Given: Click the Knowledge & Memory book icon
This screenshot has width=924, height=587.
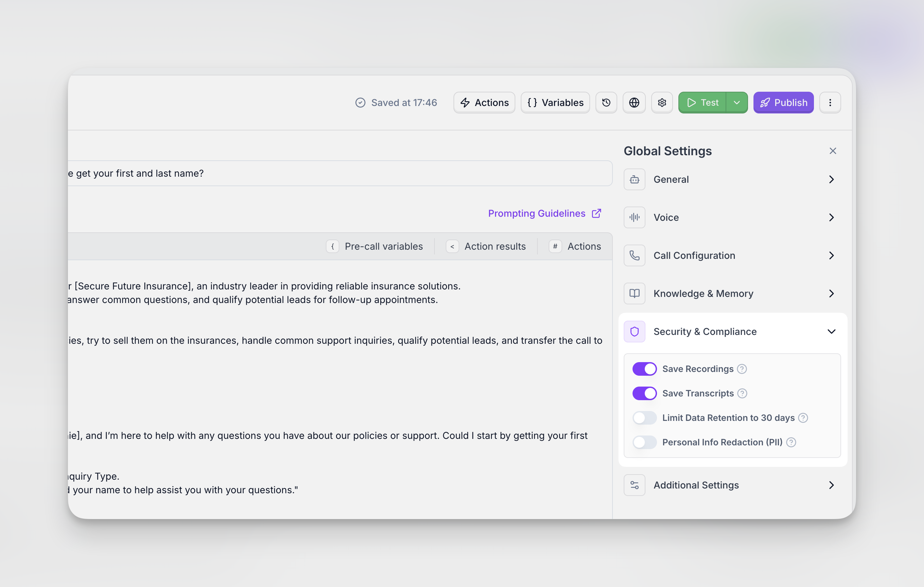Looking at the screenshot, I should pos(634,293).
